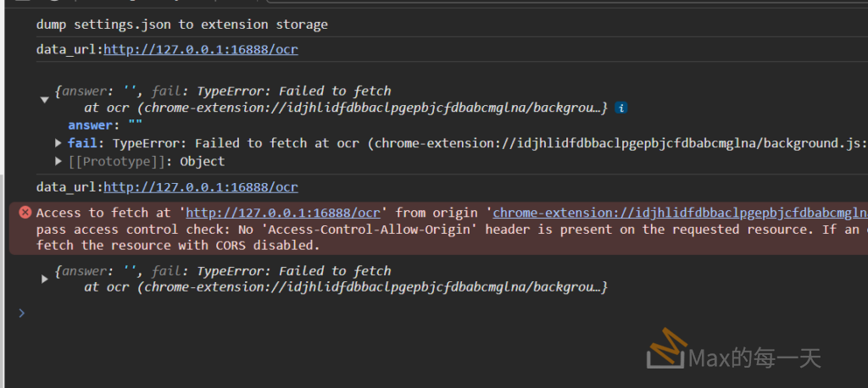Expand the fail TypeError property arrow
The height and width of the screenshot is (388, 868).
pos(58,143)
